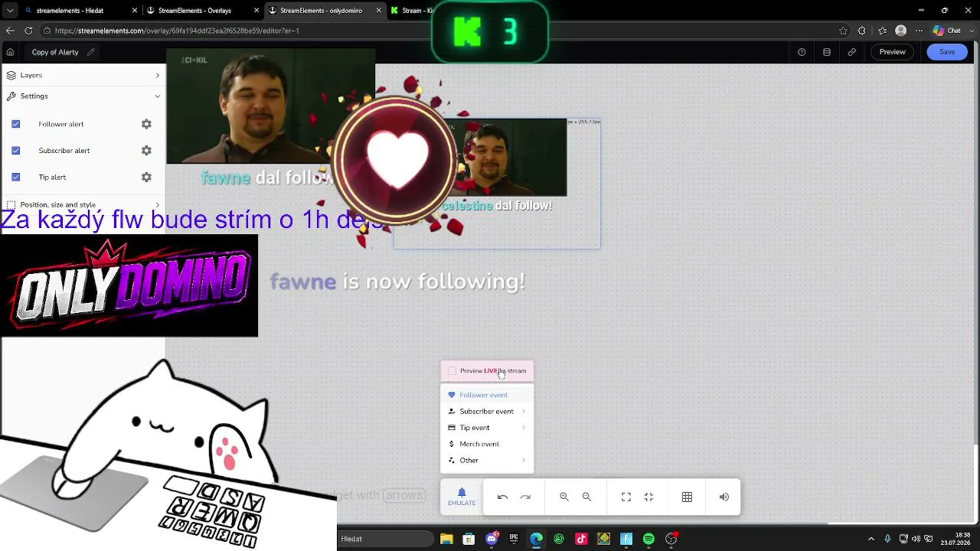This screenshot has height=551, width=980.
Task: Open Microsoft Store from the taskbar
Action: coord(469,539)
